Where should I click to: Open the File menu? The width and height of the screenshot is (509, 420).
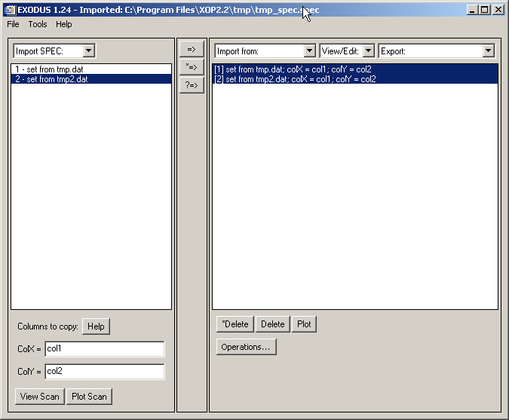pyautogui.click(x=13, y=24)
